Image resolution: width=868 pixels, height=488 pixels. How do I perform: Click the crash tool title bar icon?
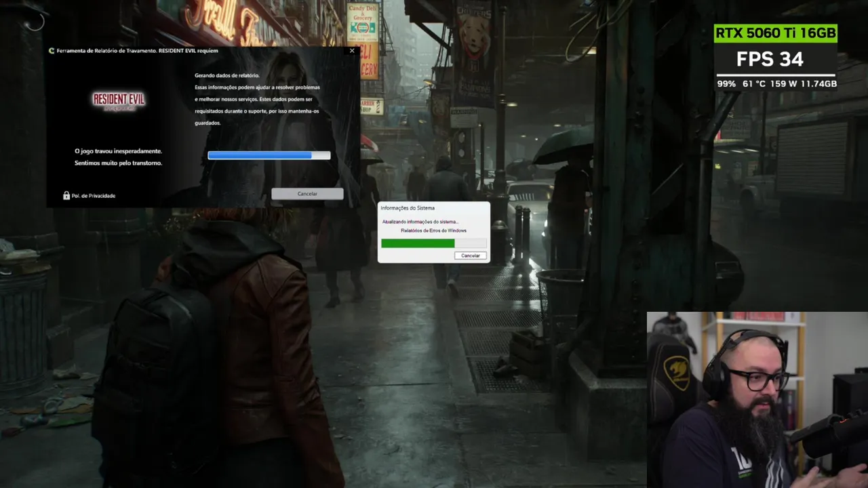52,51
